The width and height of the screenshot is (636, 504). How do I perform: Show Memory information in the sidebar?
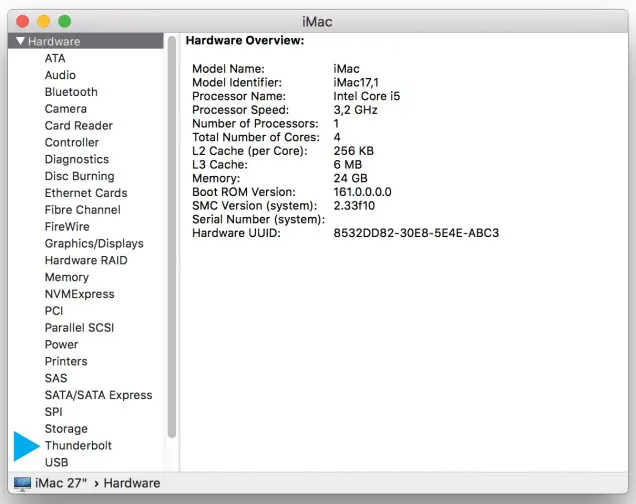(66, 277)
